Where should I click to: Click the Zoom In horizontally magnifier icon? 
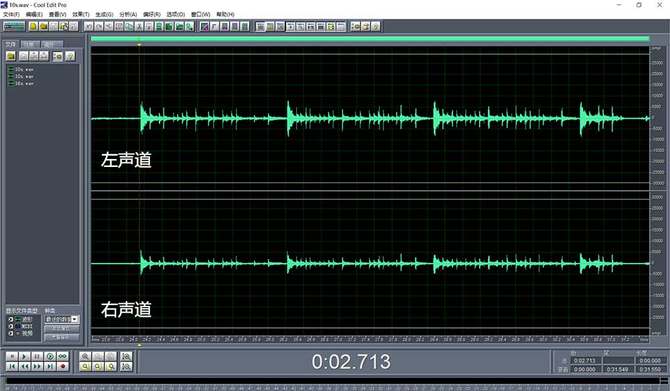pyautogui.click(x=85, y=356)
